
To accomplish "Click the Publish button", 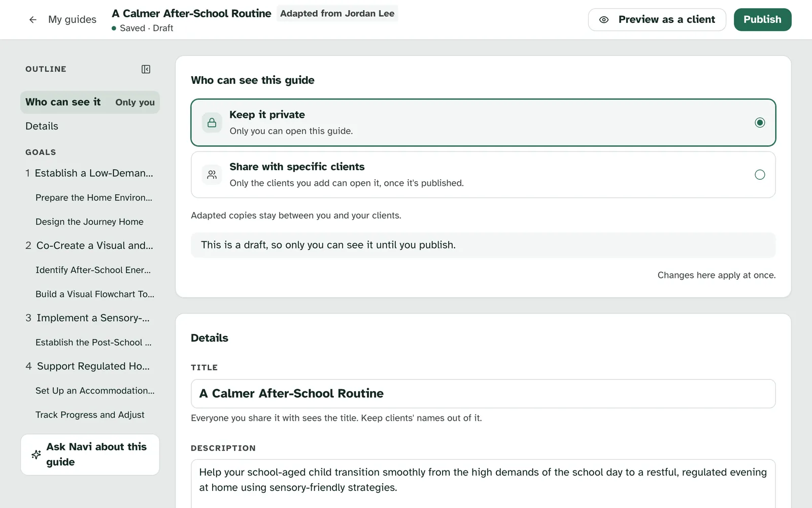I will pos(762,20).
